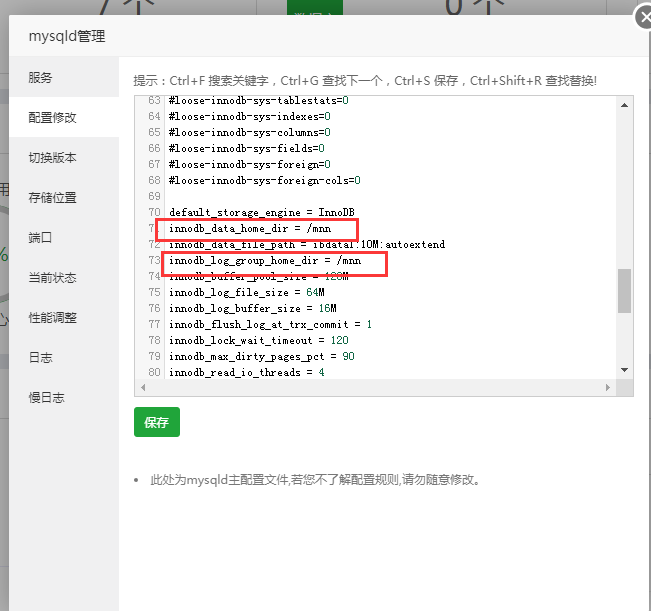Click the editor's scroll right arrow
This screenshot has height=611, width=651.
click(608, 387)
